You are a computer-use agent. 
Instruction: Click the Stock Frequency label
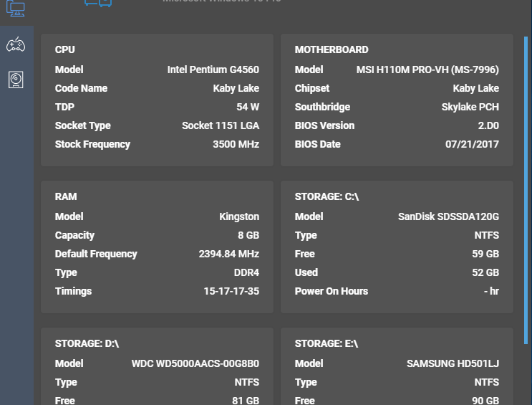92,144
